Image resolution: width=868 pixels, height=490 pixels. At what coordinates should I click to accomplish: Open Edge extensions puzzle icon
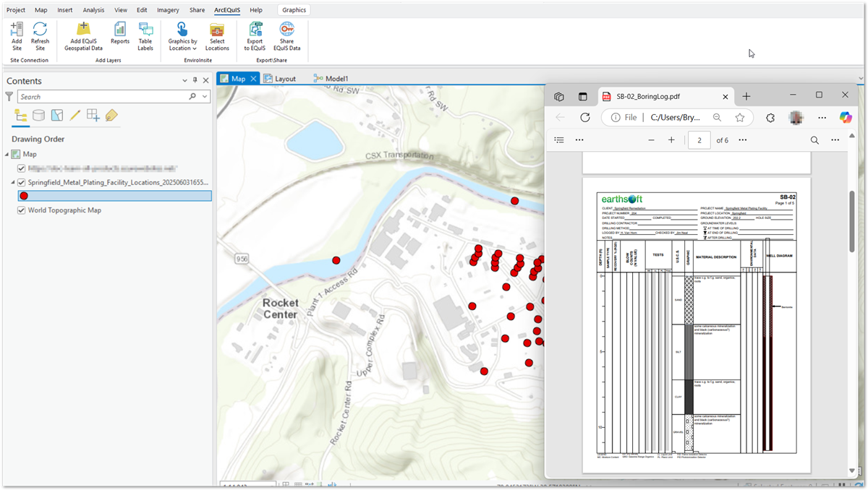click(x=770, y=117)
